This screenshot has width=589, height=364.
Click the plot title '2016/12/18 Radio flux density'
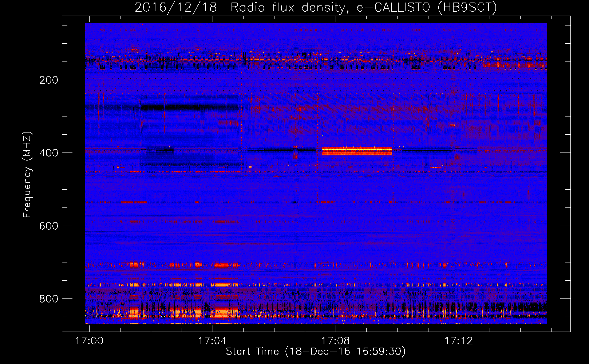tap(316, 7)
